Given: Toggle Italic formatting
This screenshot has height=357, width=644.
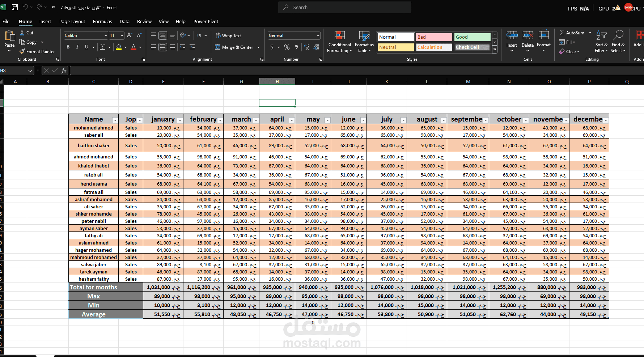Looking at the screenshot, I should tap(77, 47).
